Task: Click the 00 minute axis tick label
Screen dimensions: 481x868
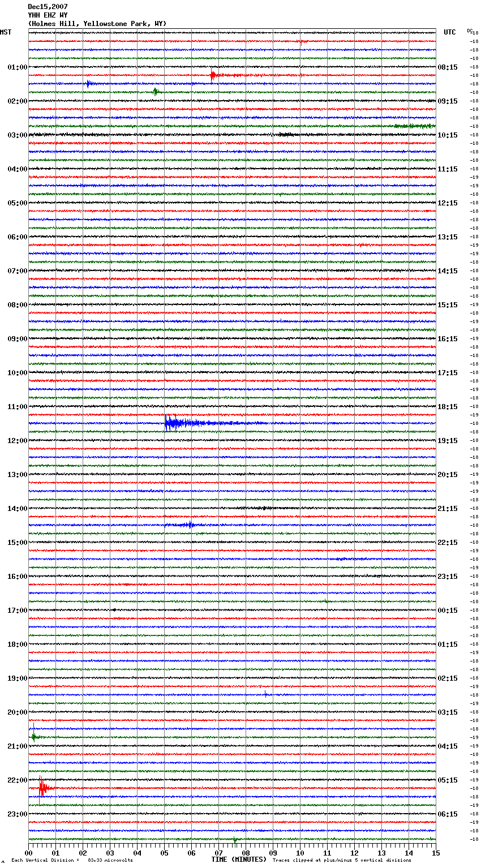Action: (x=29, y=853)
